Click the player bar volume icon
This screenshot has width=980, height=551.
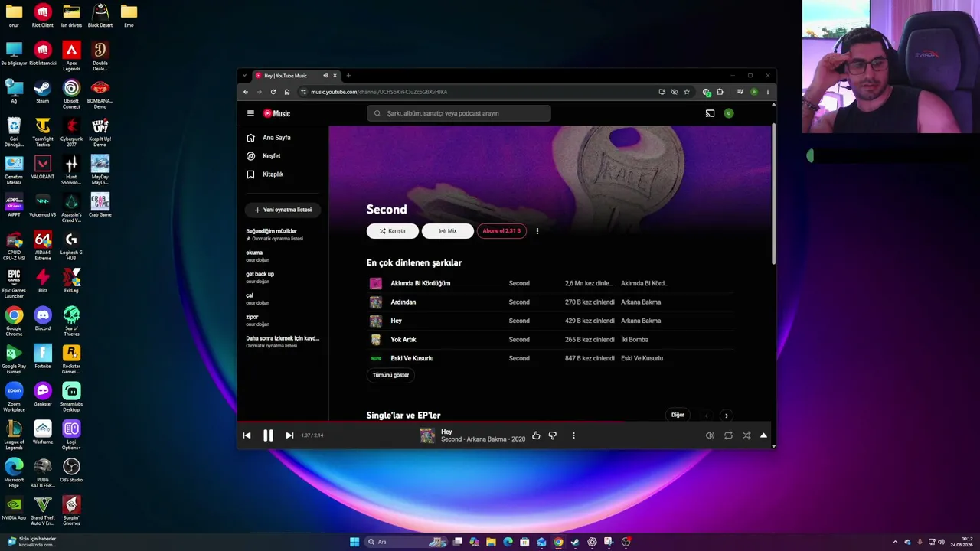click(710, 435)
